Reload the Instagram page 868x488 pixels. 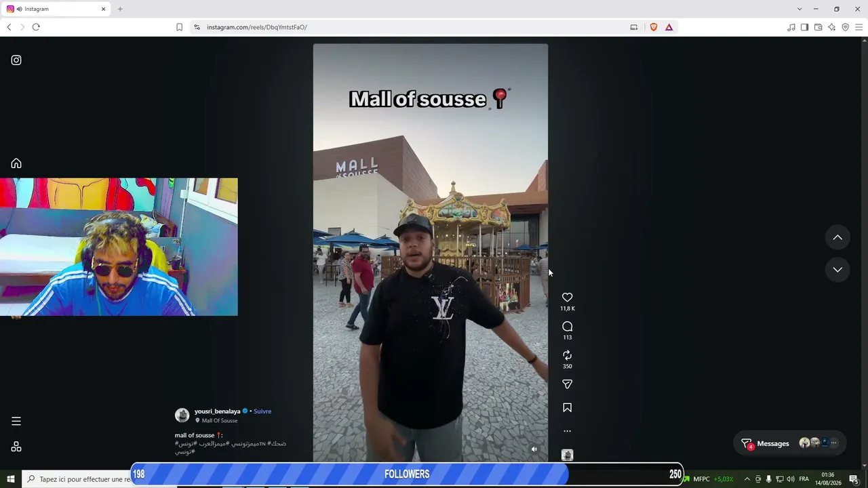point(36,27)
